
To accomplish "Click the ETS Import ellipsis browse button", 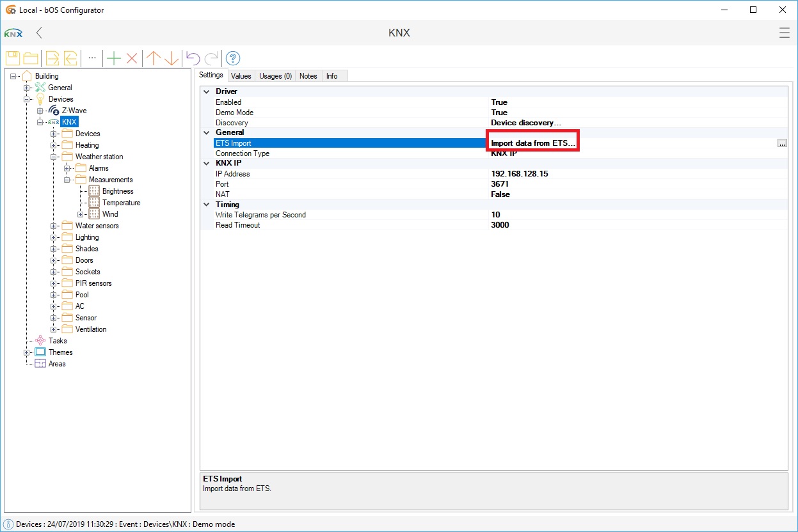I will [782, 143].
